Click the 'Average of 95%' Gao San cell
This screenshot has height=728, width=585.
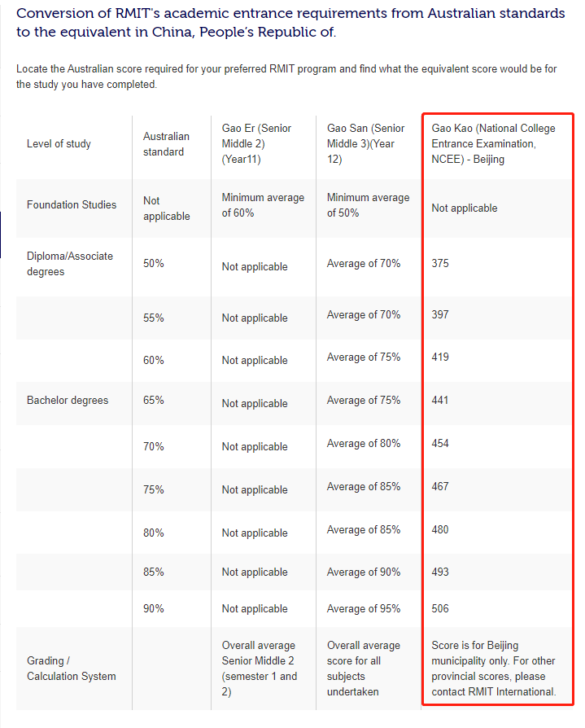point(363,609)
